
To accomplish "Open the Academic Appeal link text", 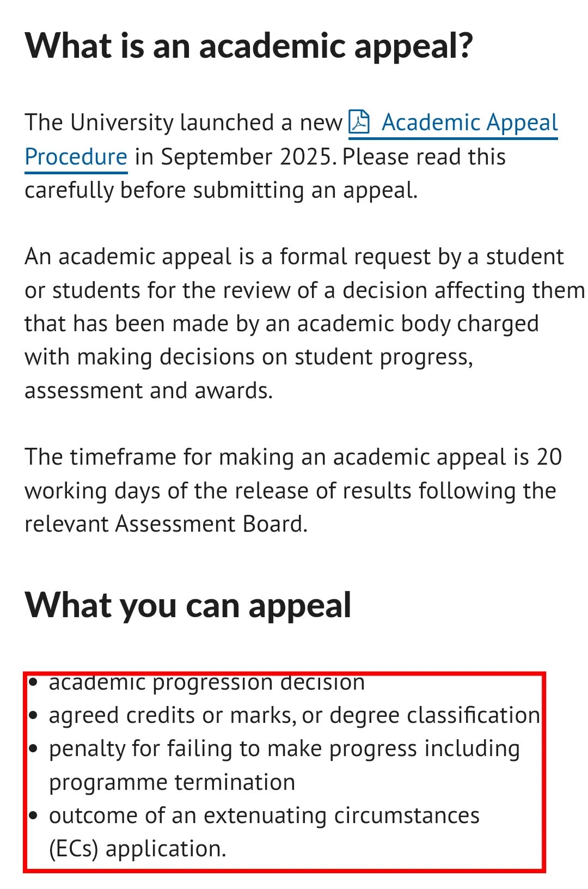I will point(469,123).
